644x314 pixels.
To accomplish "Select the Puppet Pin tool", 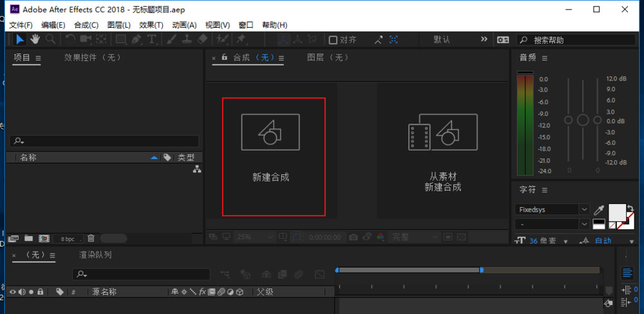I will tap(241, 39).
